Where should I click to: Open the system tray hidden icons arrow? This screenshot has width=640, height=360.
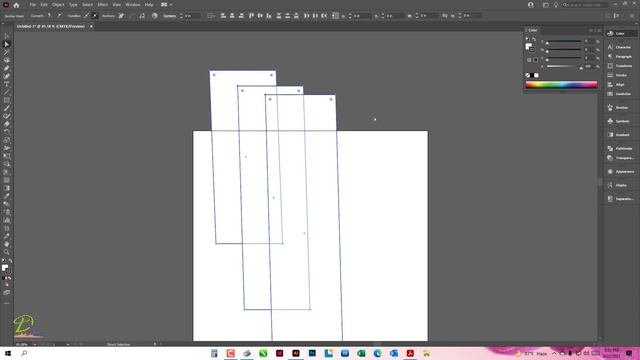coord(554,353)
